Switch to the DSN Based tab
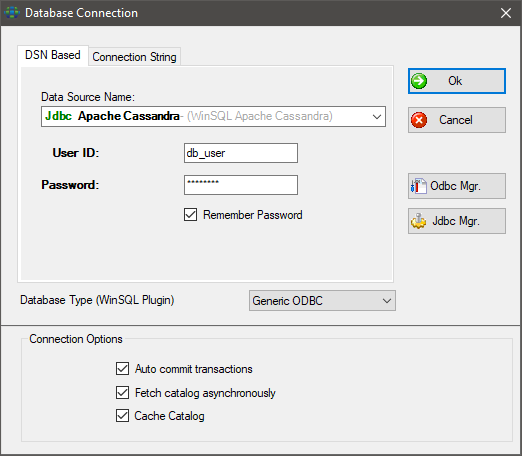 [53, 55]
